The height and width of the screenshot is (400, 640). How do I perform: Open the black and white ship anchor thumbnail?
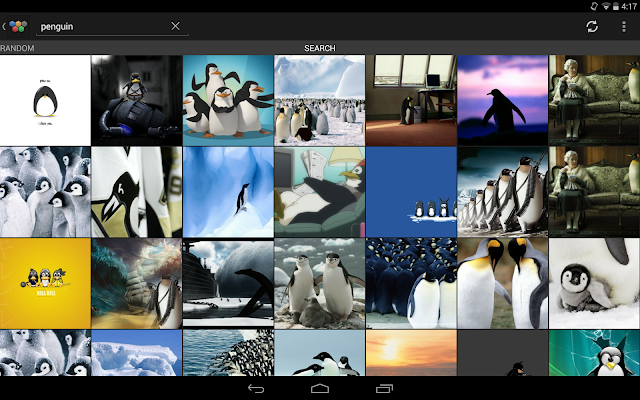tap(228, 284)
